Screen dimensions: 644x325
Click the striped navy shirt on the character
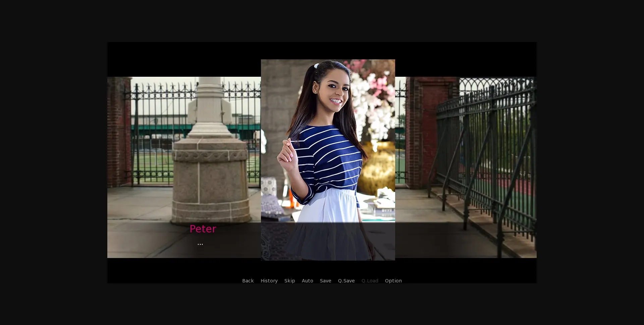(x=329, y=158)
